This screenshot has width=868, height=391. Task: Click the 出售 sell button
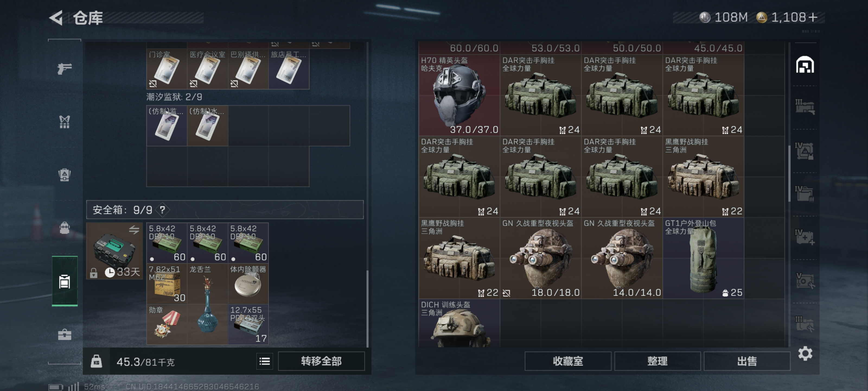click(x=747, y=361)
